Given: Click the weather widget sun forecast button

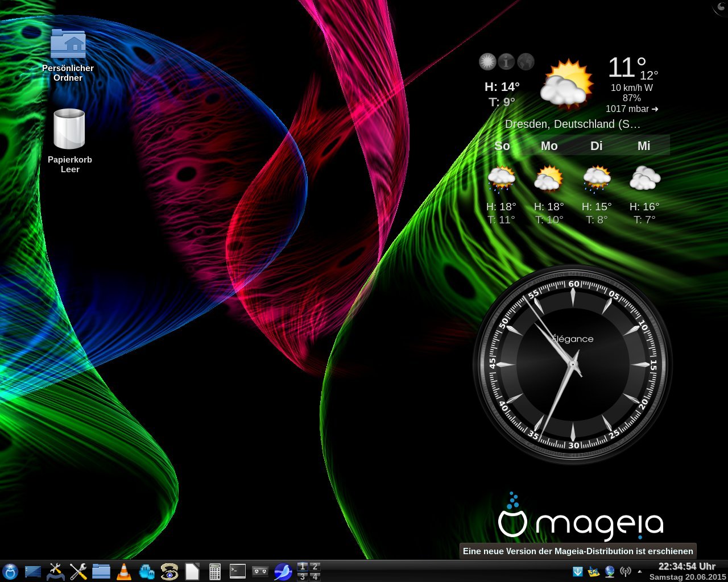Looking at the screenshot, I should (x=487, y=61).
